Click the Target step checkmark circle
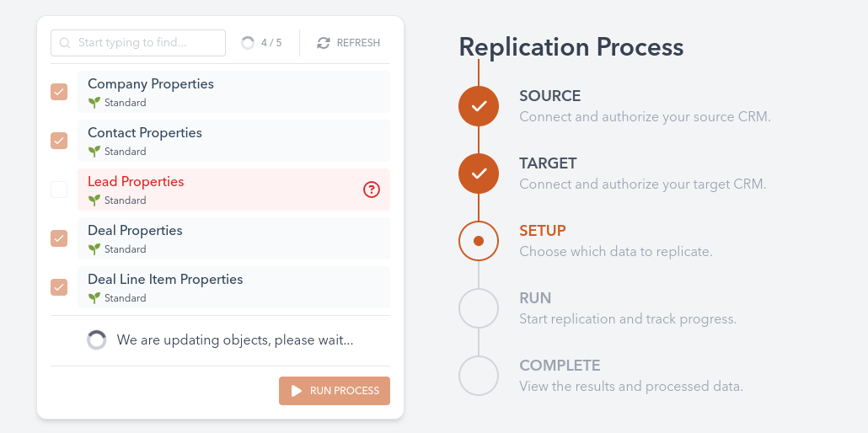Image resolution: width=868 pixels, height=433 pixels. pos(479,174)
